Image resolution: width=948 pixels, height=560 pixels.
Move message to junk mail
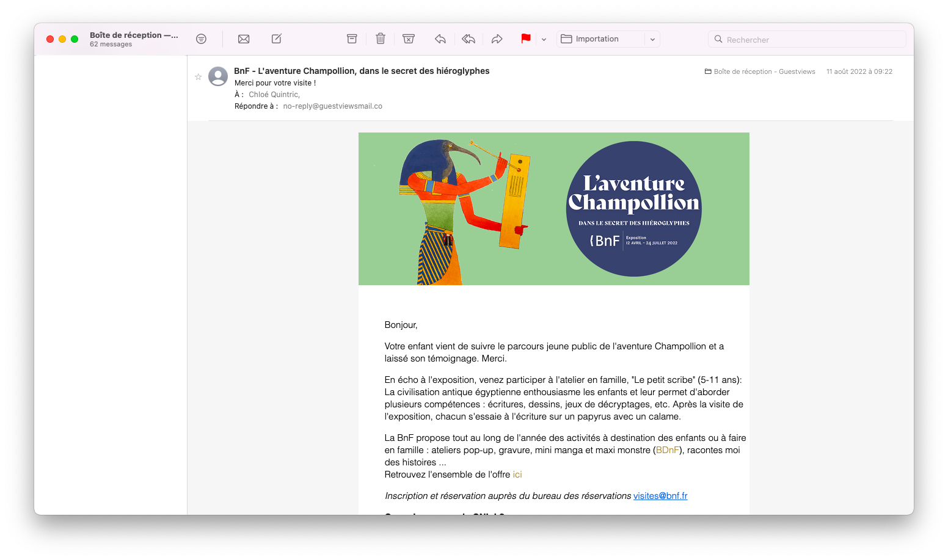(x=409, y=39)
